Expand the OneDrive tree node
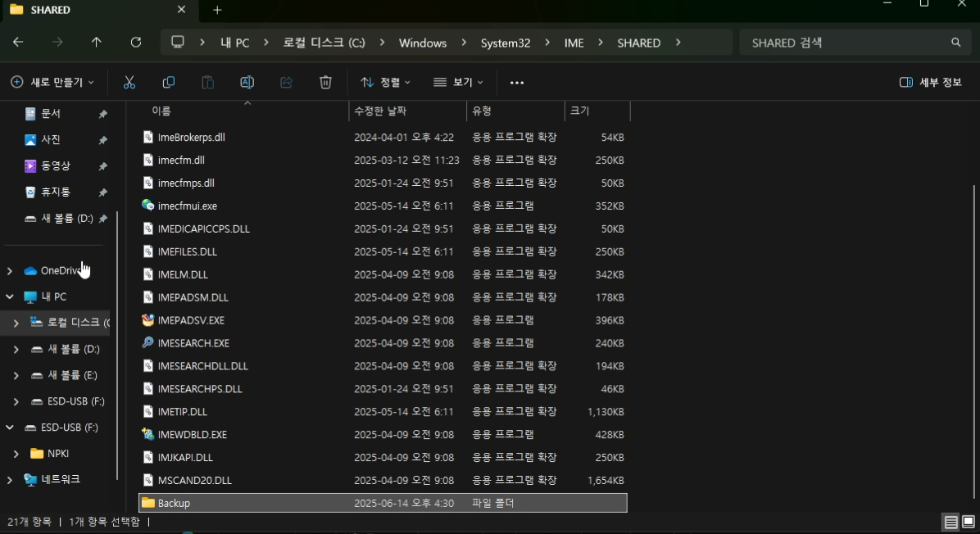This screenshot has width=980, height=534. click(x=9, y=271)
